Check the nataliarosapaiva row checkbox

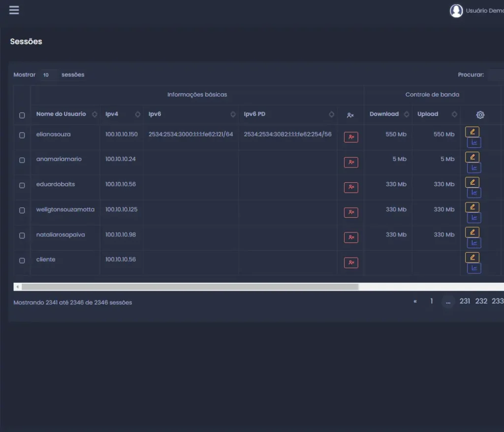coord(22,235)
